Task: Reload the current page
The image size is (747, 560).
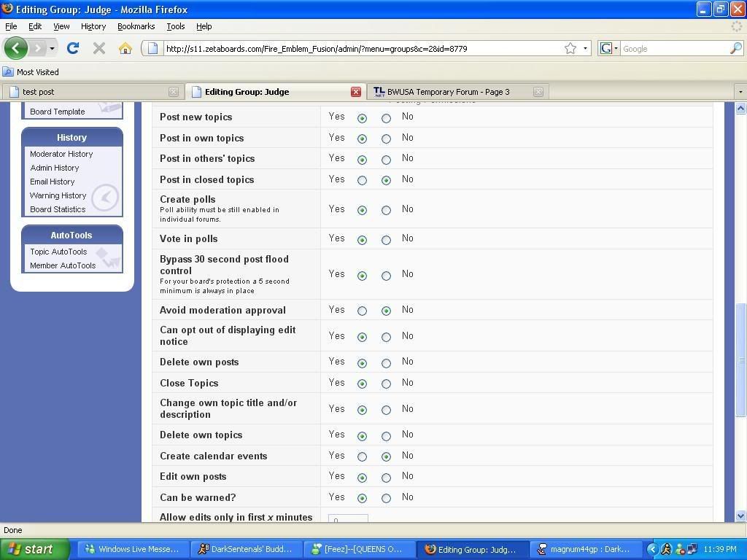Action: (72, 49)
